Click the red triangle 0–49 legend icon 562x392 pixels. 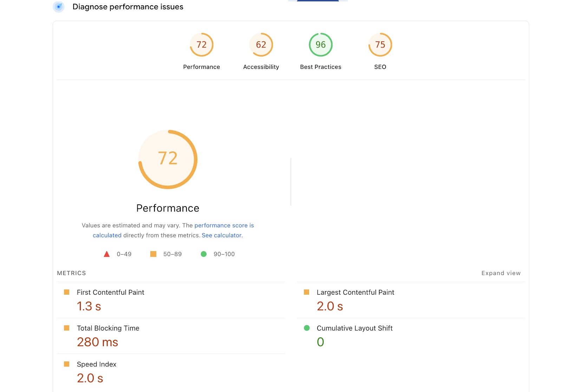(x=107, y=254)
